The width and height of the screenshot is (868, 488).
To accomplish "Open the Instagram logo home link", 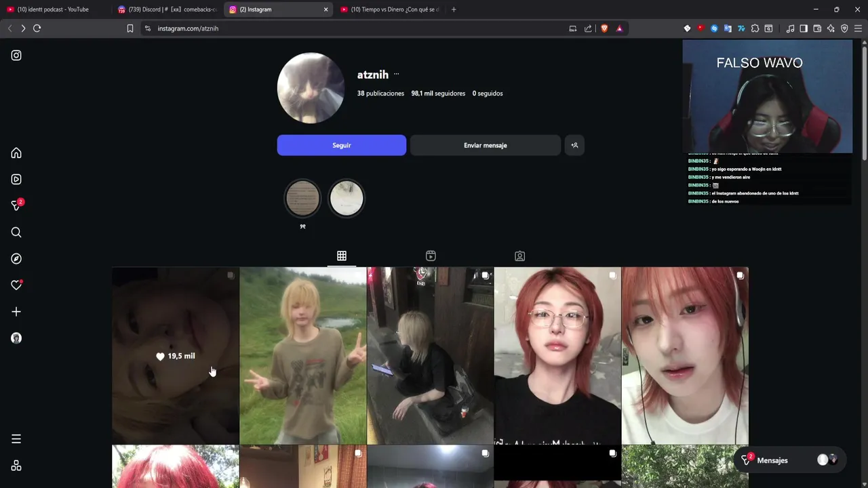I will pos(16,56).
